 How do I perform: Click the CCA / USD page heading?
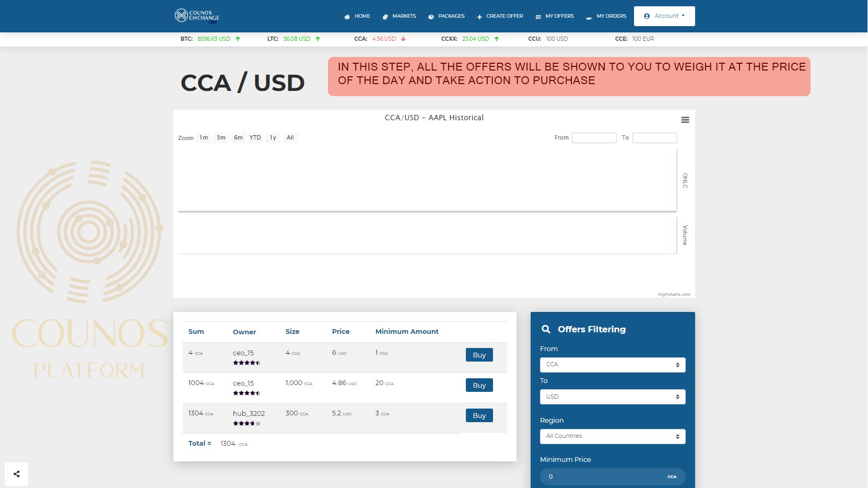(242, 83)
